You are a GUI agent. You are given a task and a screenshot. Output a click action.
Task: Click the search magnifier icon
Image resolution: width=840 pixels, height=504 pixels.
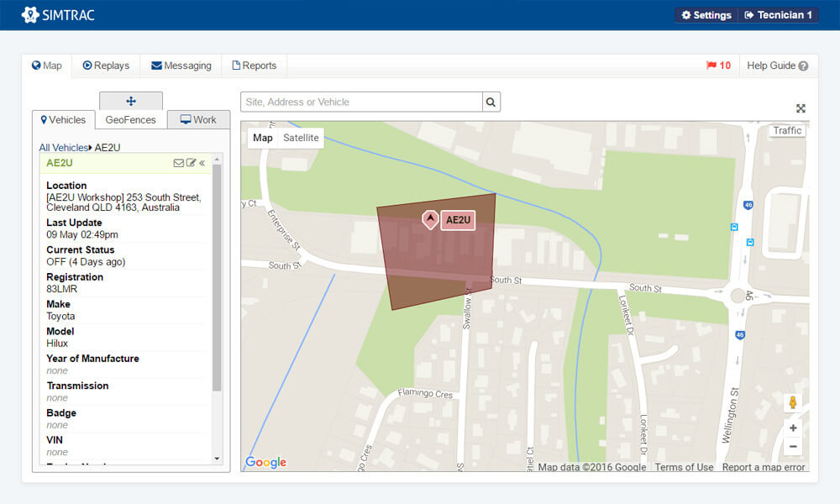(x=491, y=101)
